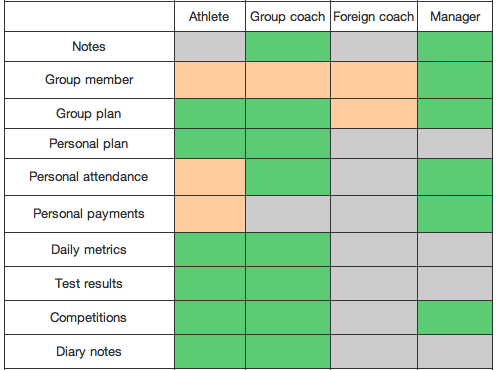Click the Athlete column header
The width and height of the screenshot is (496, 370).
210,16
